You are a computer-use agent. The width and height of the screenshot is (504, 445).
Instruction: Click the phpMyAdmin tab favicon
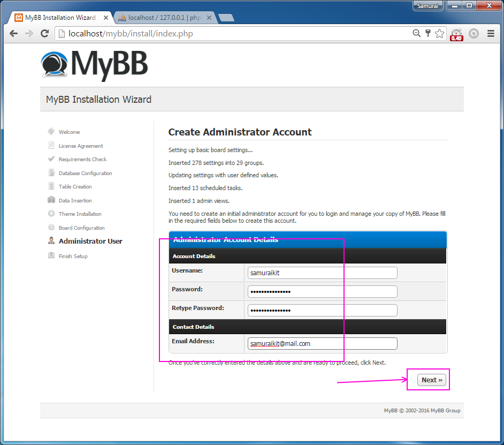coord(122,18)
